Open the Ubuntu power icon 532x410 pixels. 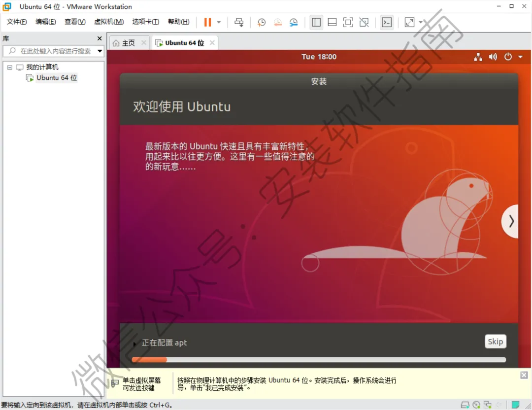(x=508, y=57)
